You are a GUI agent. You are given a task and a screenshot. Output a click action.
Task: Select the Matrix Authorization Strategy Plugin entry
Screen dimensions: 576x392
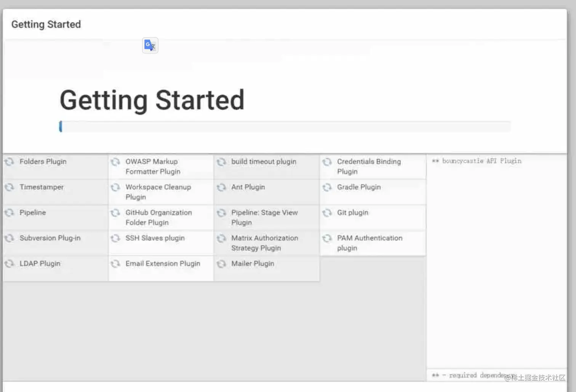pos(264,243)
